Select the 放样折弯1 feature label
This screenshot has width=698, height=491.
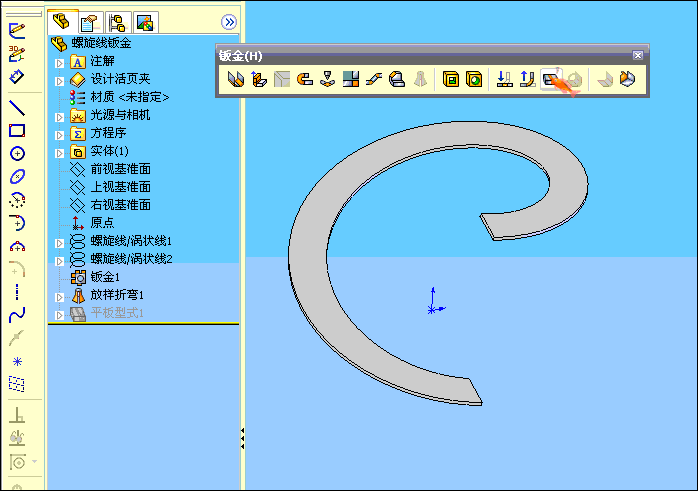pos(117,295)
